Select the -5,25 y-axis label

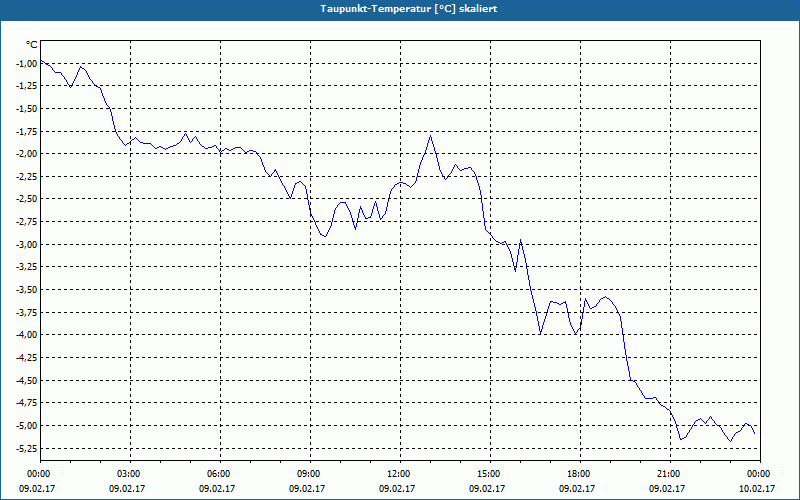click(x=27, y=448)
